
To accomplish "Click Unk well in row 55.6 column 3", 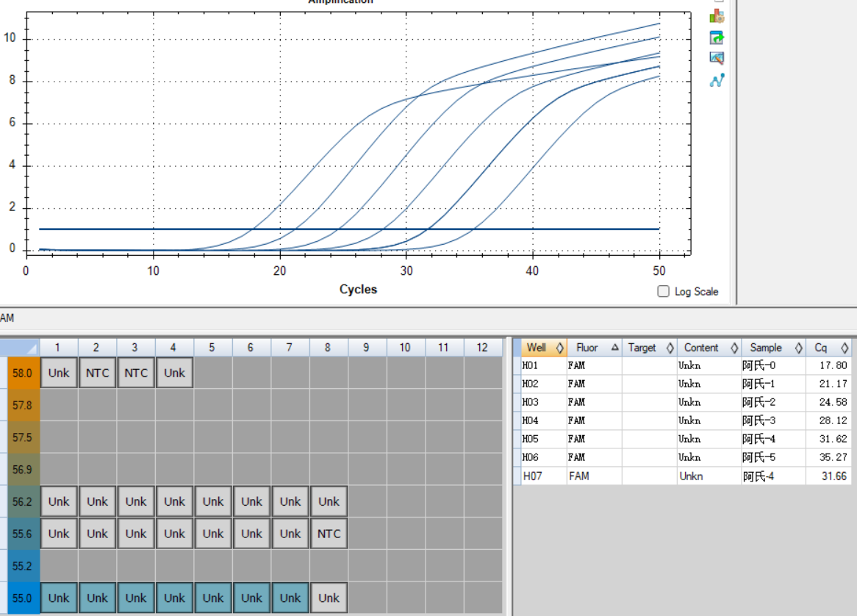I will tap(135, 534).
